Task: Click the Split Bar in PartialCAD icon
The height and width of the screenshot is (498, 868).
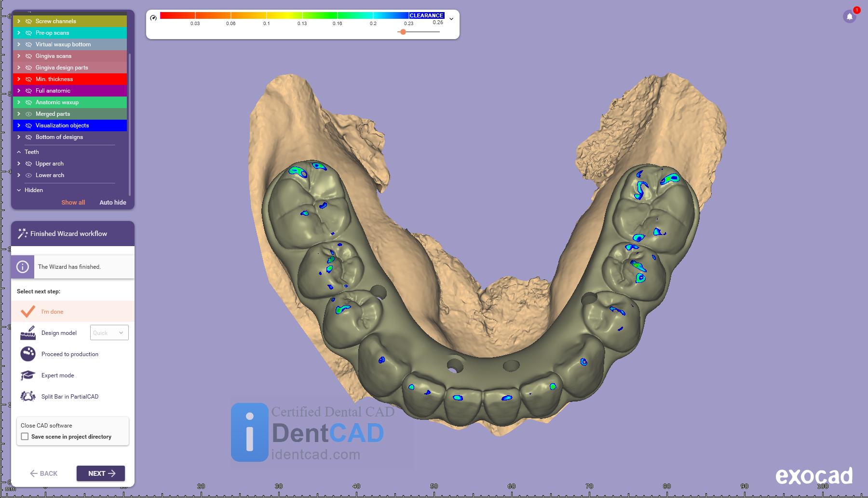Action: [x=28, y=397]
